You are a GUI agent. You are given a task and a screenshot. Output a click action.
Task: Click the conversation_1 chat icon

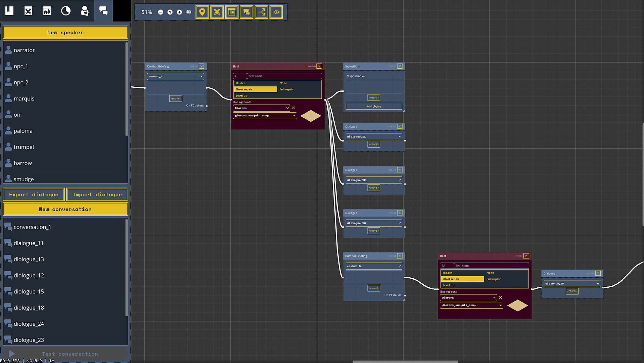click(8, 227)
